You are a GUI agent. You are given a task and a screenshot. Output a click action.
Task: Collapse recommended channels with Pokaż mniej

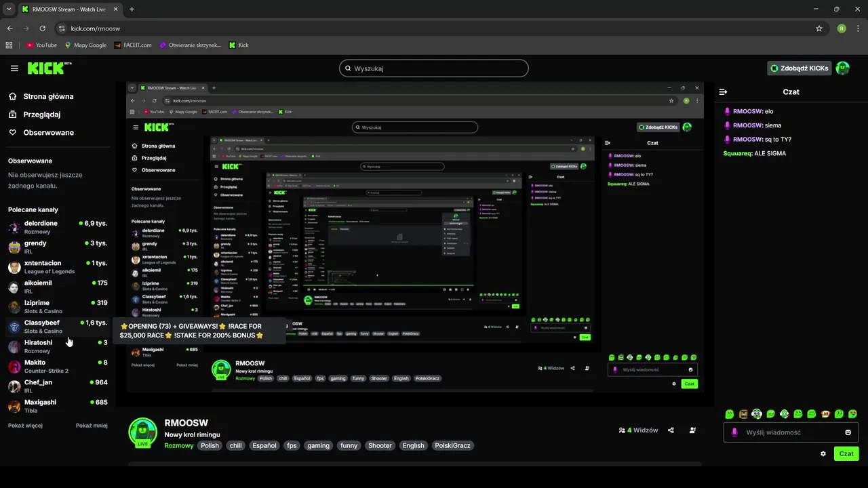pos(92,426)
